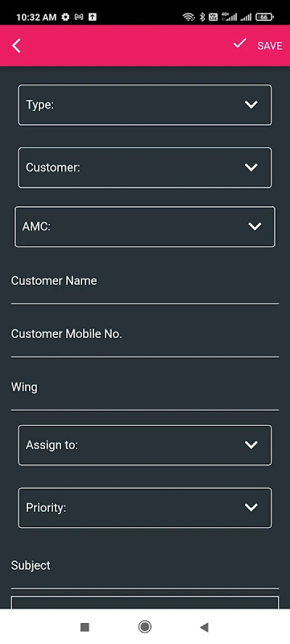Viewport: 290px width, 644px height.
Task: Click the Priority chevron arrow
Action: click(251, 507)
